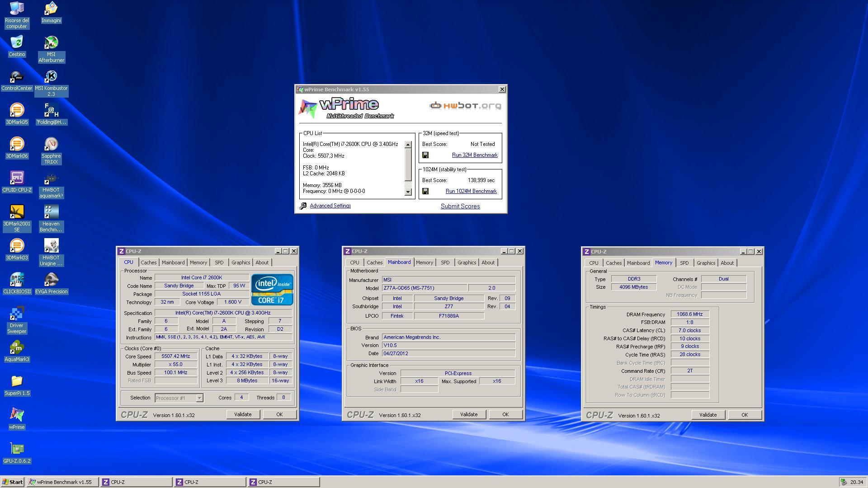Launch CPUID CPU-Z desktop icon
The height and width of the screenshot is (488, 868).
click(x=17, y=182)
